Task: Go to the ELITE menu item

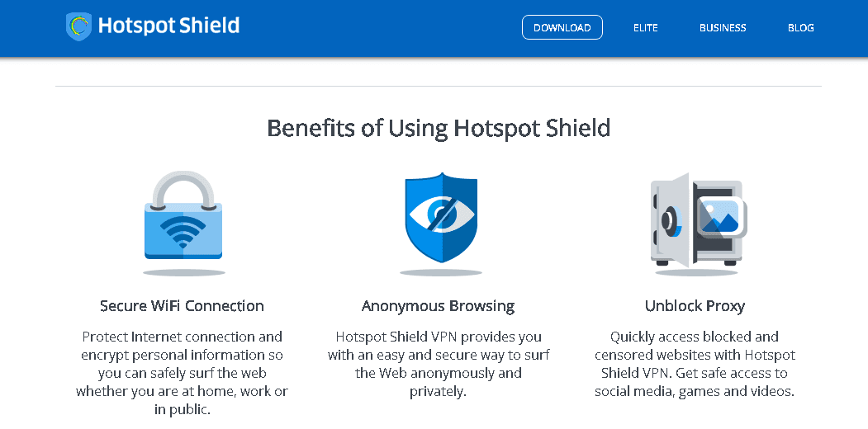Action: [646, 28]
